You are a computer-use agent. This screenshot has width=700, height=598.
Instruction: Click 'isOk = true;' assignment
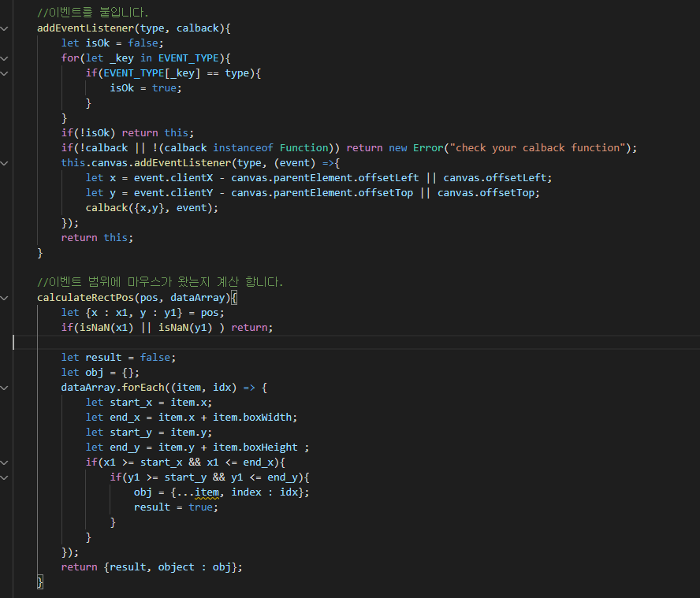coord(146,88)
